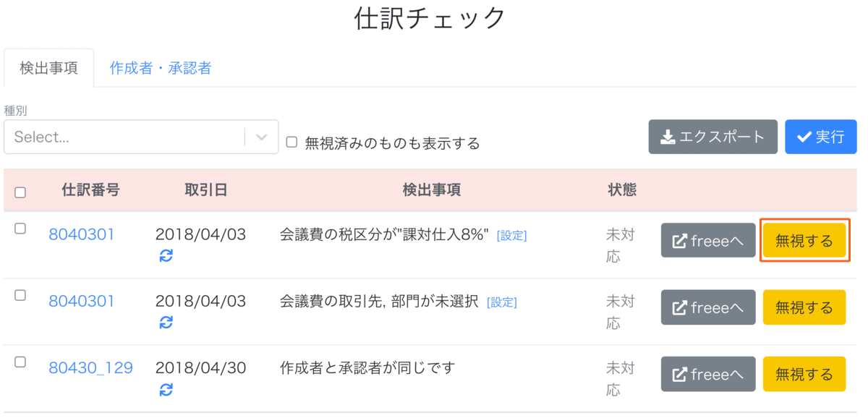Toggle the select-all checkbox in table header
This screenshot has width=868, height=418.
click(20, 192)
